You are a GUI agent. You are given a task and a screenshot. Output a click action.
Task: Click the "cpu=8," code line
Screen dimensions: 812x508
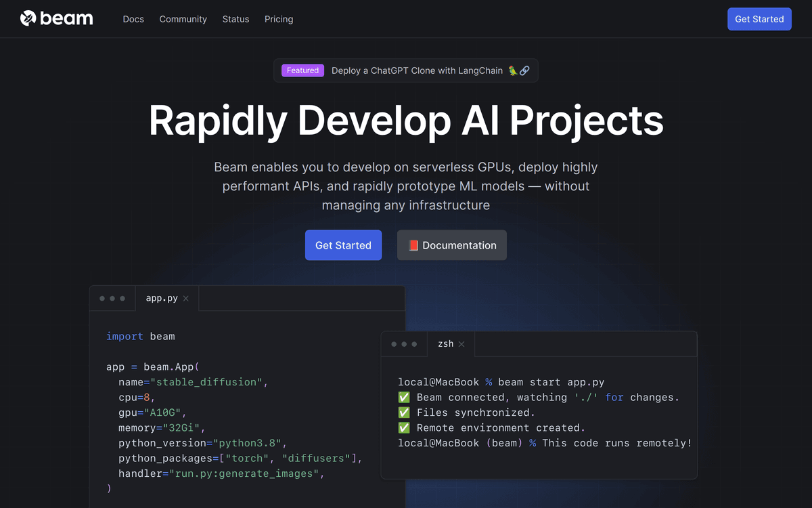tap(137, 397)
